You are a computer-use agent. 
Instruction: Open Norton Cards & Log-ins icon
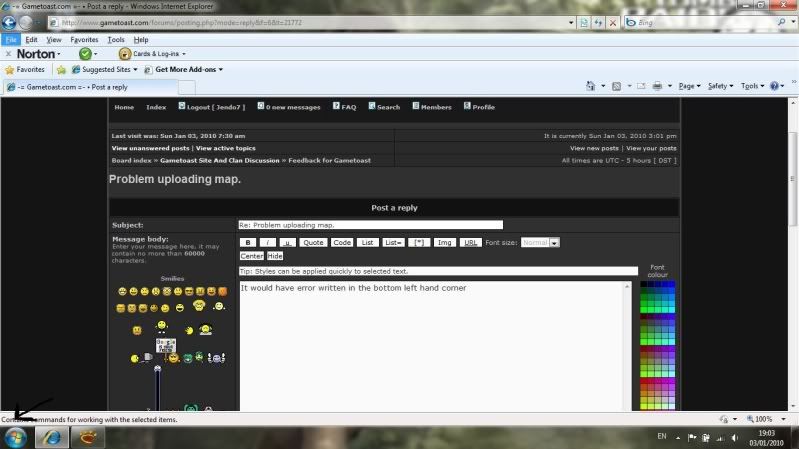124,54
